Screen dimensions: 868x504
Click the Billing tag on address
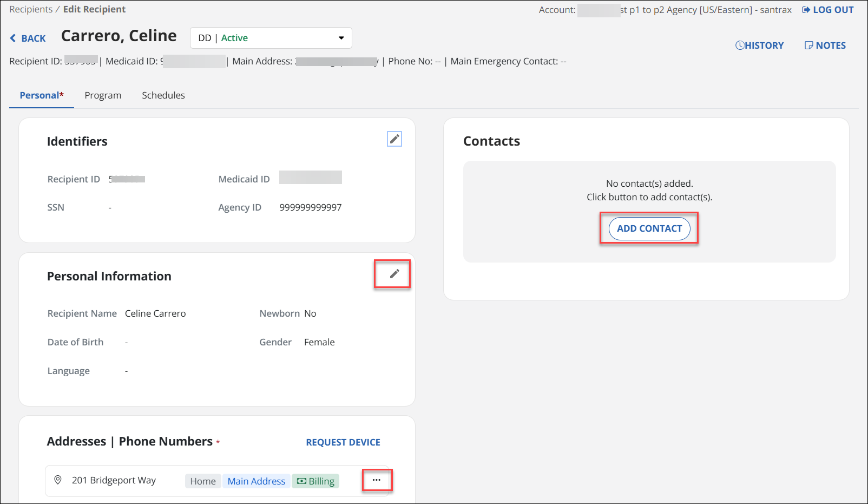(316, 481)
